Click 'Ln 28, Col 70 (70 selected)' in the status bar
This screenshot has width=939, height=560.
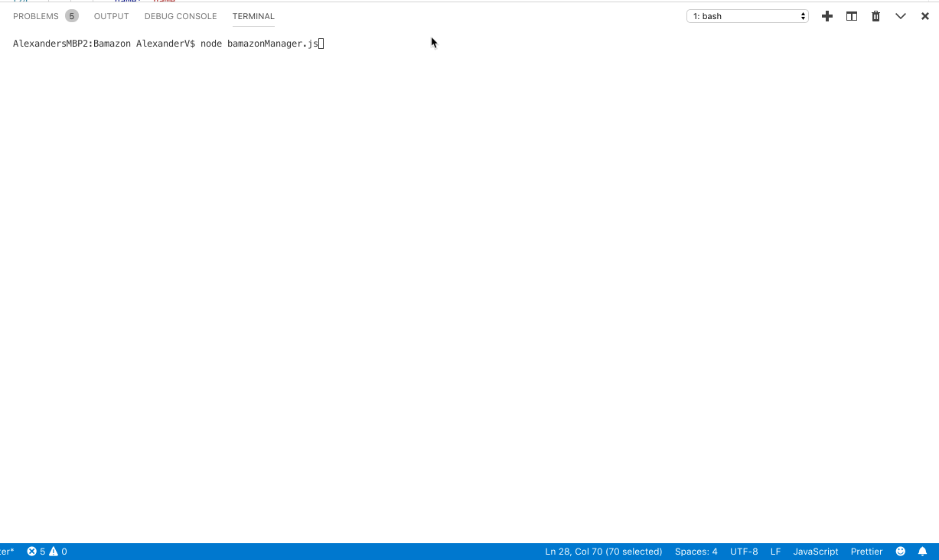(x=604, y=552)
